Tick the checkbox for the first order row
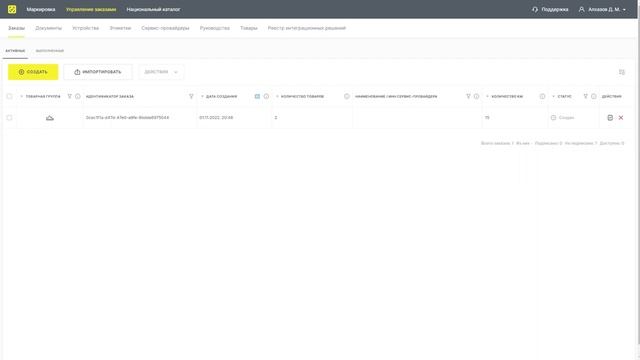This screenshot has width=640, height=360. (x=9, y=118)
